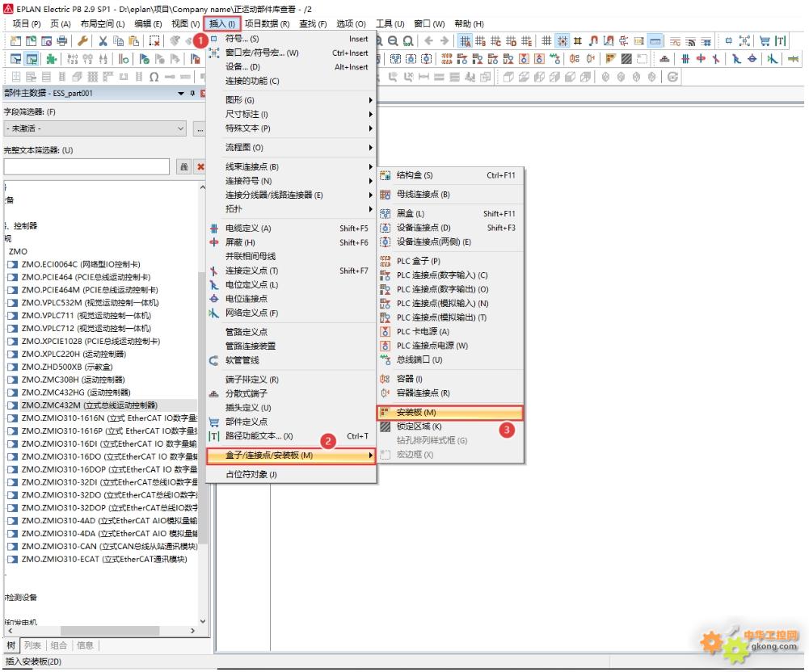Click the forward arrow navigation icon
This screenshot has height=672, width=809.
pos(445,40)
